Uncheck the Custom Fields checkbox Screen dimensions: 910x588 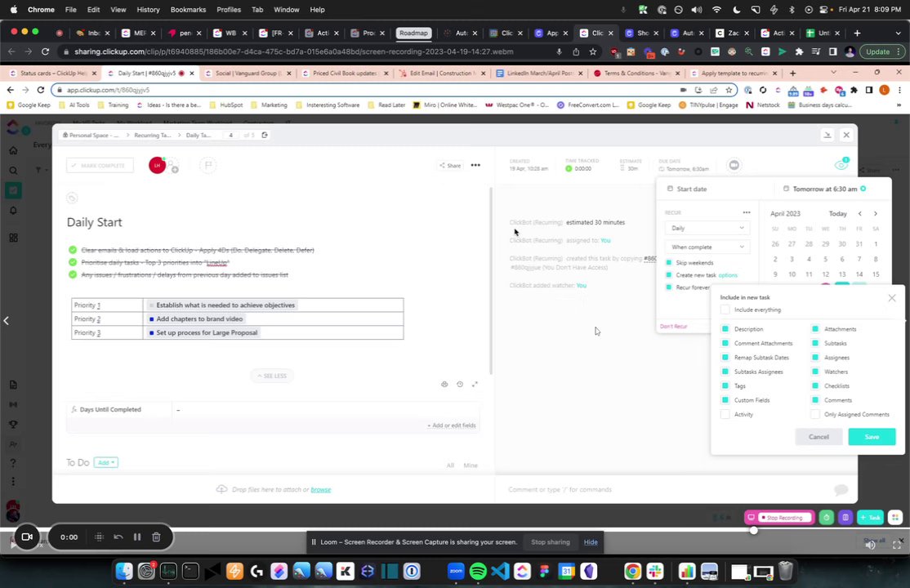coord(725,400)
